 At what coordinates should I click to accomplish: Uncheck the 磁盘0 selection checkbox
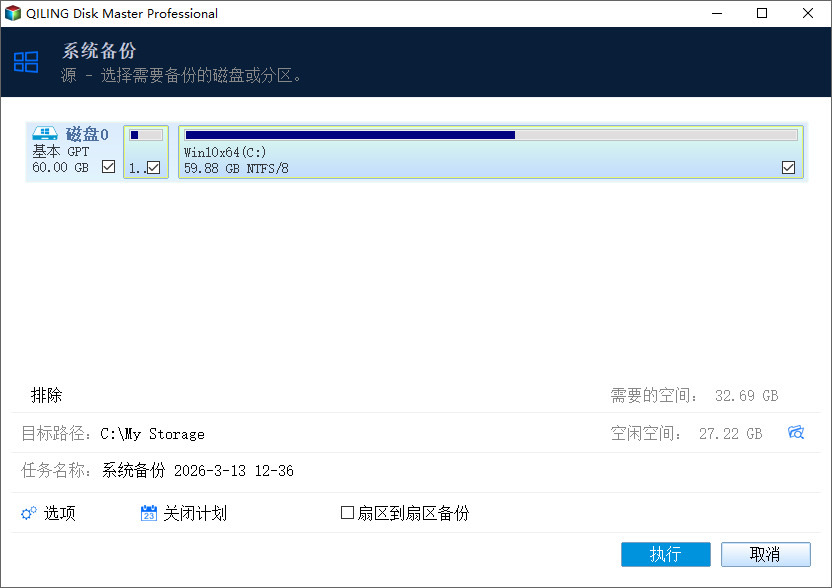(108, 167)
